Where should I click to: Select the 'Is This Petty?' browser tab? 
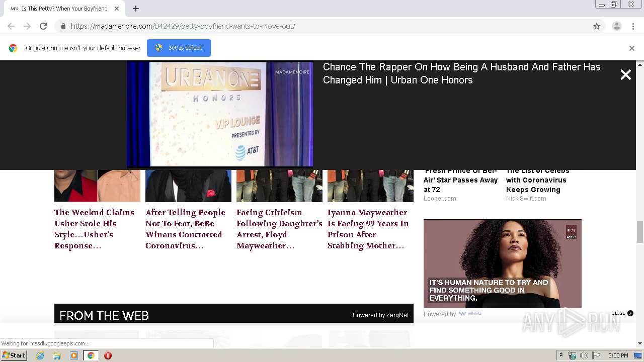[x=64, y=9]
